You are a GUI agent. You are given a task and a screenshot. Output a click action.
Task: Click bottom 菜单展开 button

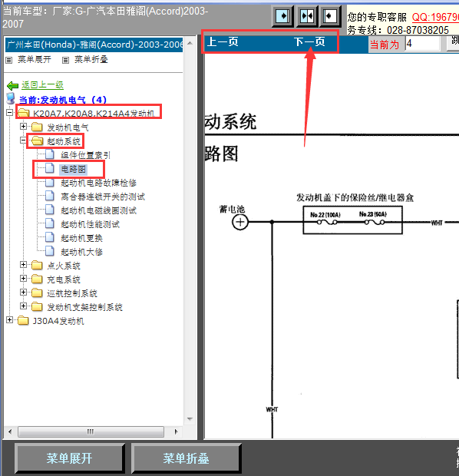point(70,458)
